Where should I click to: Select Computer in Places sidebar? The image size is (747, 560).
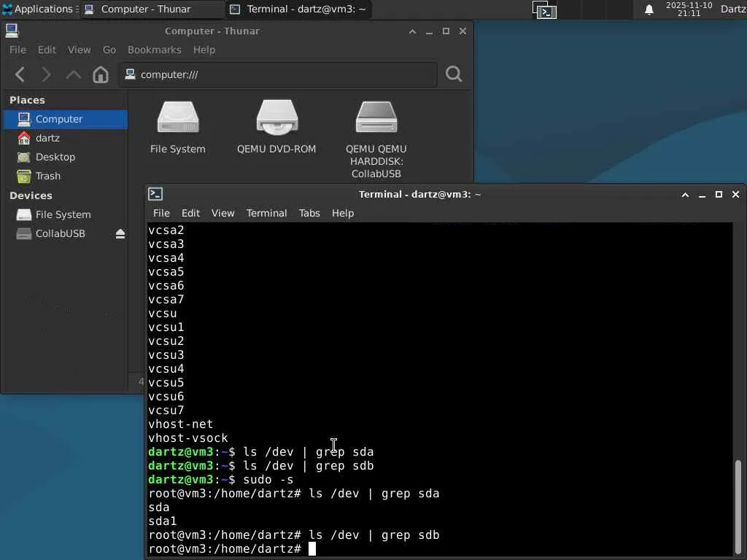tap(66, 119)
